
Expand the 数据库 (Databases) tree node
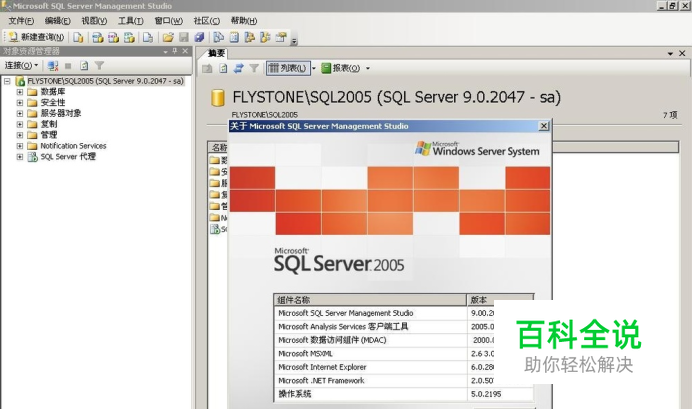[x=20, y=92]
